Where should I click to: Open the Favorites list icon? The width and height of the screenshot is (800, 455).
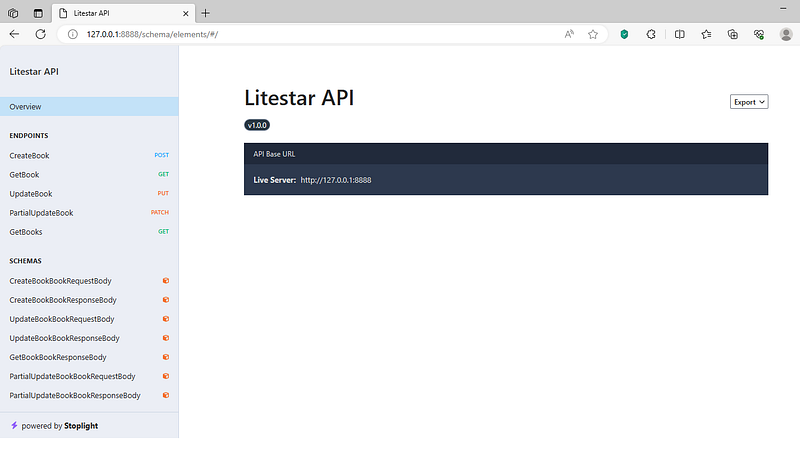coord(706,34)
